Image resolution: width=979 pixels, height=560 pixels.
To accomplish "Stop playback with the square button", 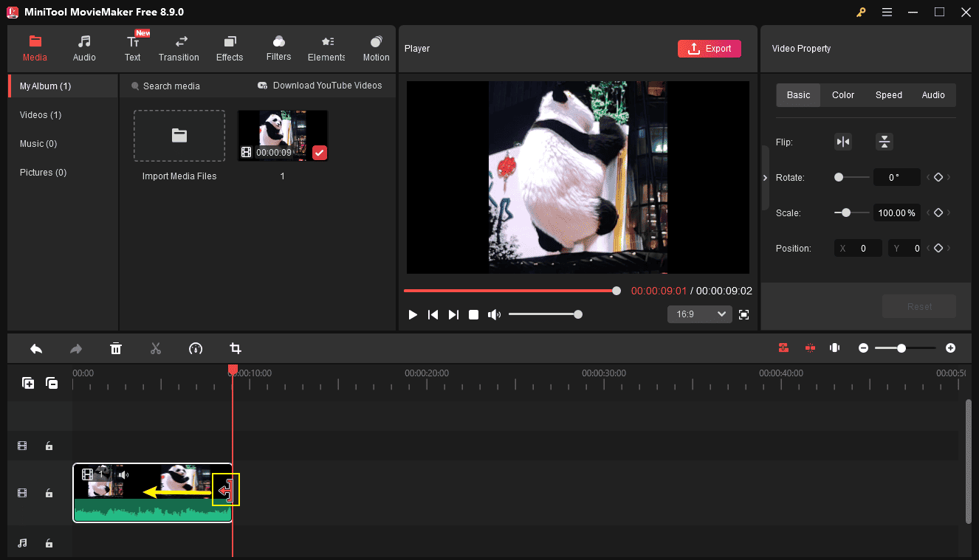I will click(474, 314).
